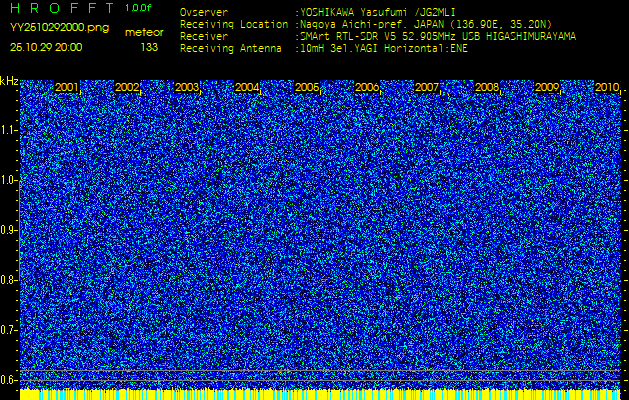The height and width of the screenshot is (400, 629).
Task: Click the 1.1 frequency axis label
Action: (8, 130)
